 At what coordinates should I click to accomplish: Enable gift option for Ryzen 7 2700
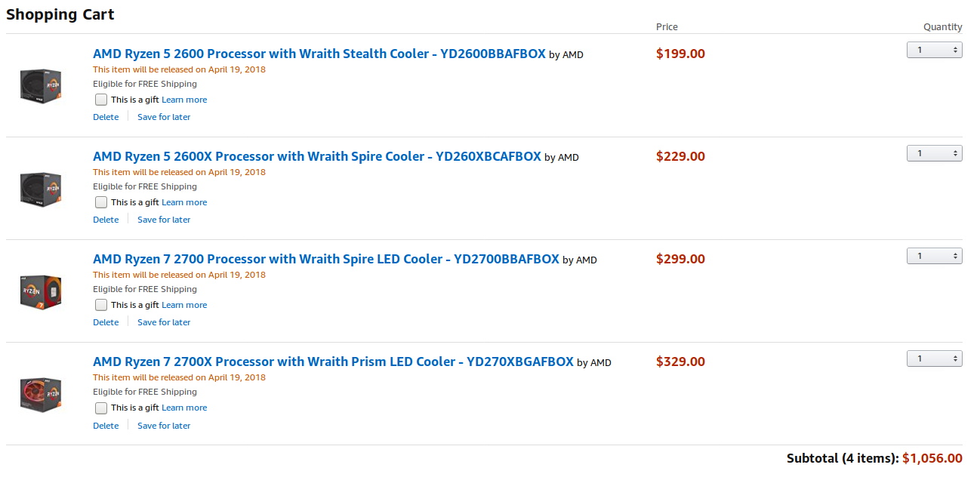coord(101,305)
